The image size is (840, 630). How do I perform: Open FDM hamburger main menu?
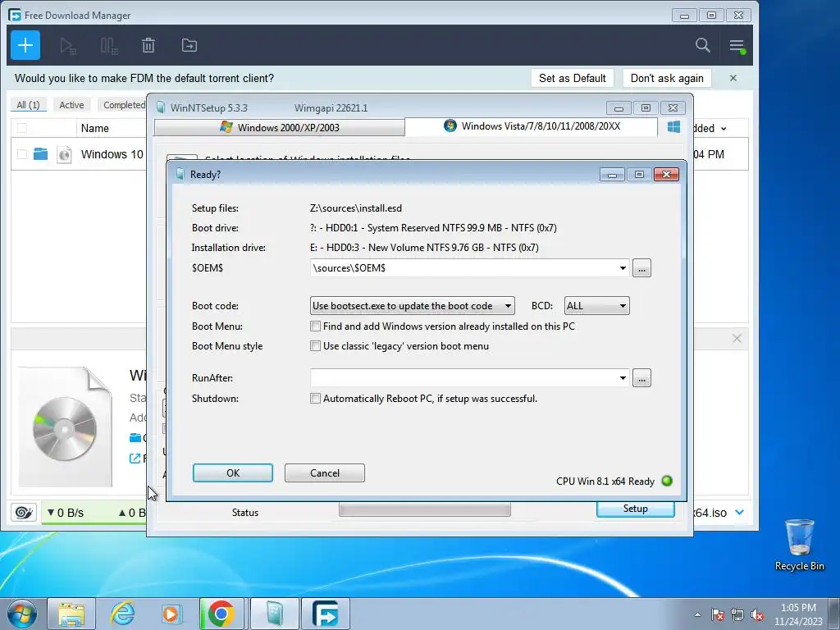coord(737,46)
